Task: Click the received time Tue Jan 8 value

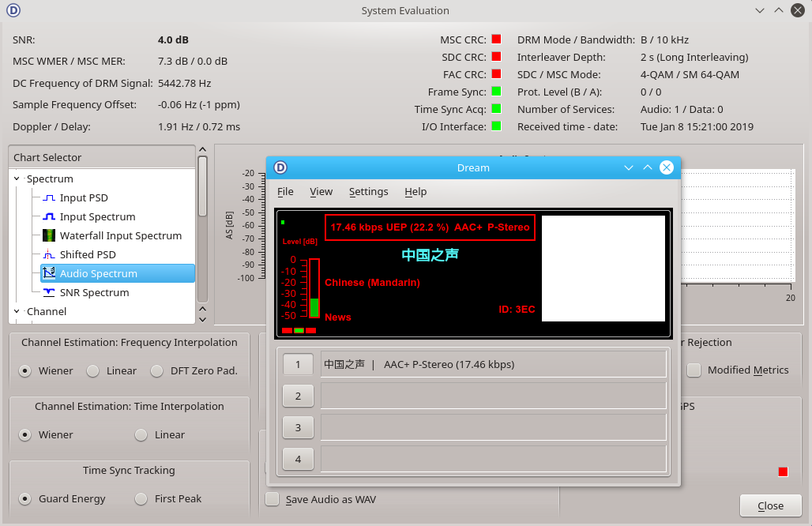Action: [697, 127]
